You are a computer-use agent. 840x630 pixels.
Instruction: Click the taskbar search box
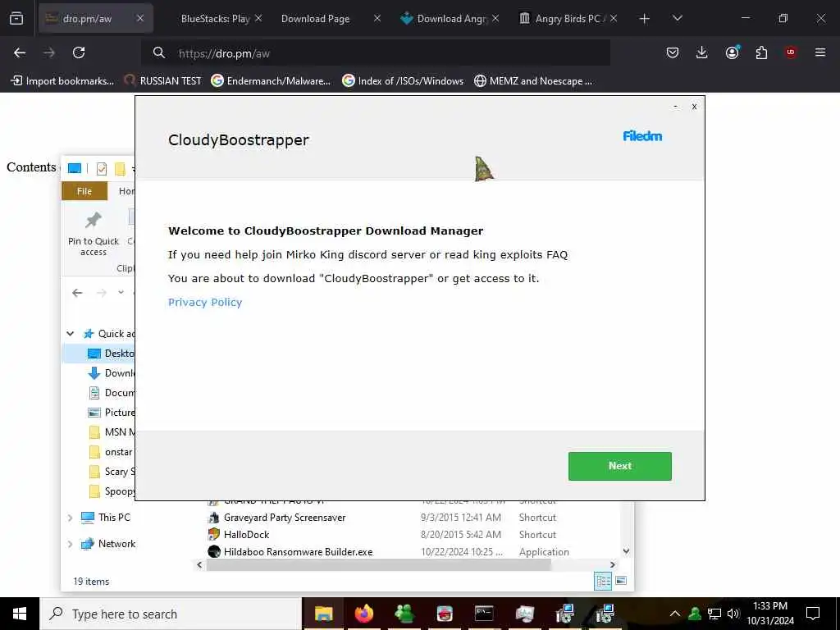pyautogui.click(x=171, y=614)
